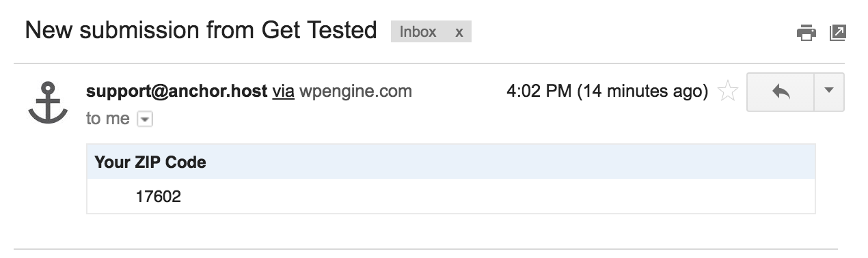Open the message in a new window
The image size is (868, 258).
click(x=837, y=32)
